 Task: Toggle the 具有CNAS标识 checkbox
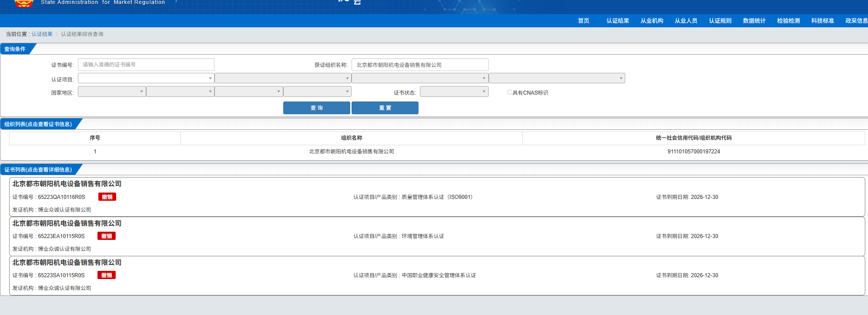pyautogui.click(x=510, y=92)
